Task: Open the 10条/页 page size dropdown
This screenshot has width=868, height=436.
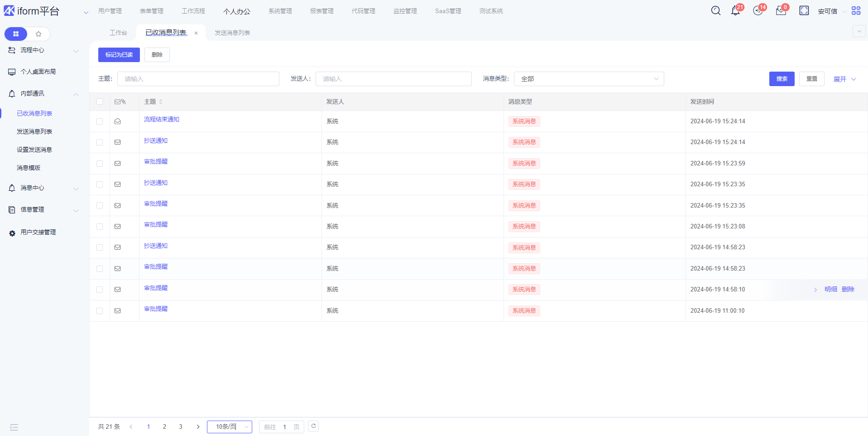Action: [x=229, y=427]
